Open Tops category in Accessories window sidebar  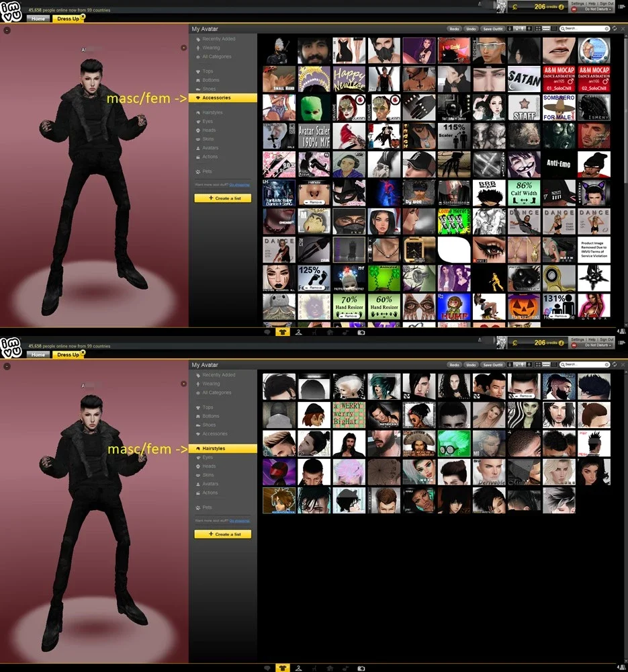208,71
